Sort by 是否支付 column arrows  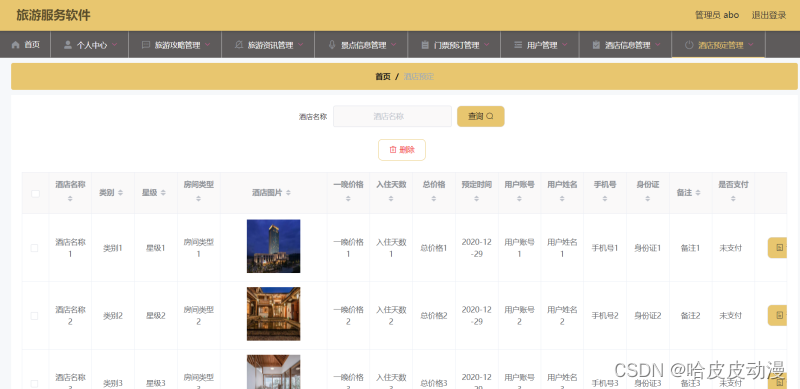click(734, 199)
